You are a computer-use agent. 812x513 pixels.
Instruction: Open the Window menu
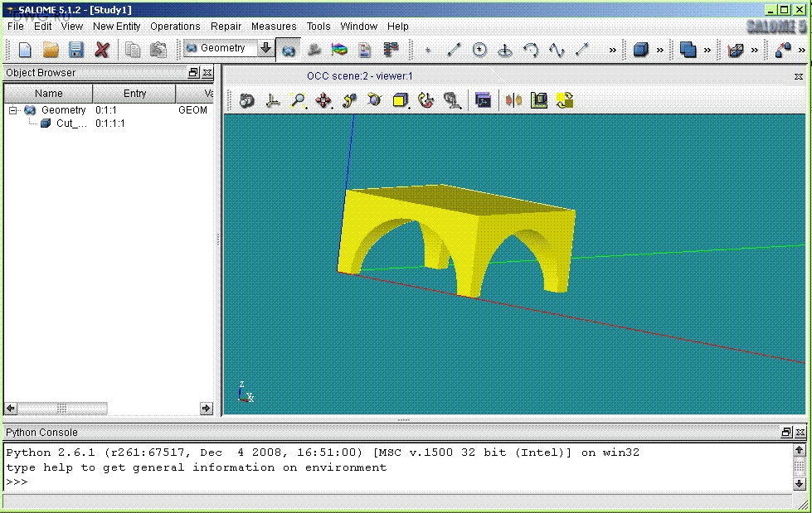[358, 27]
